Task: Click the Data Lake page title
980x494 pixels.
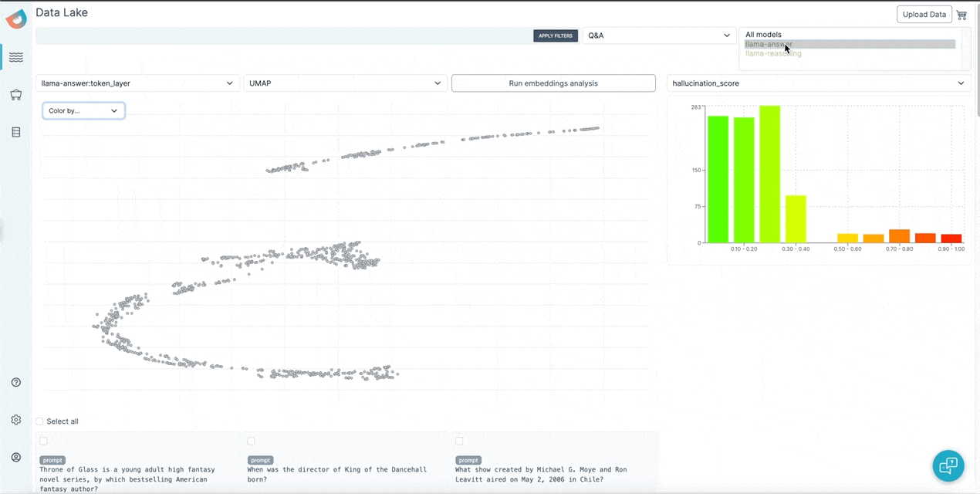Action: click(x=62, y=12)
